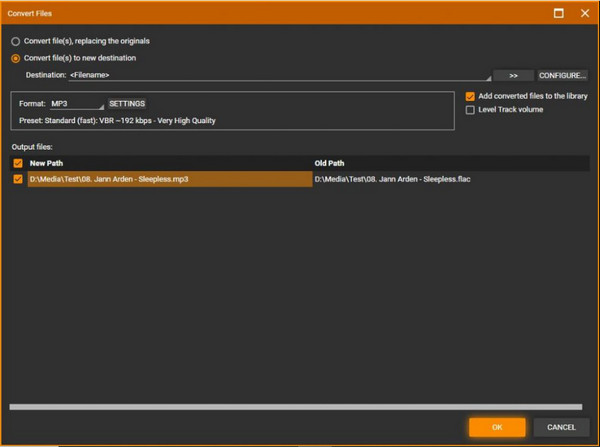Image resolution: width=600 pixels, height=447 pixels.
Task: Maximize the Convert Files dialog
Action: point(558,13)
